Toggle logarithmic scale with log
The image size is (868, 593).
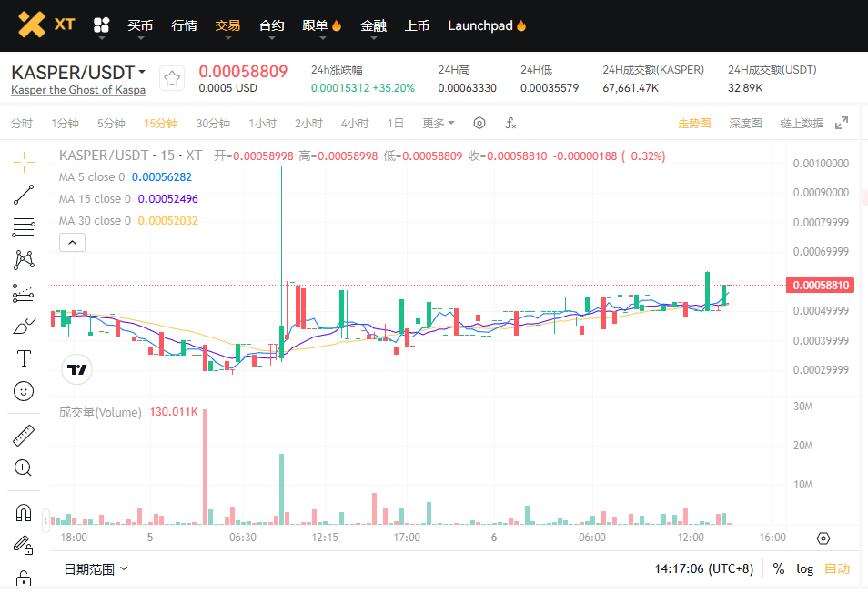tap(804, 568)
